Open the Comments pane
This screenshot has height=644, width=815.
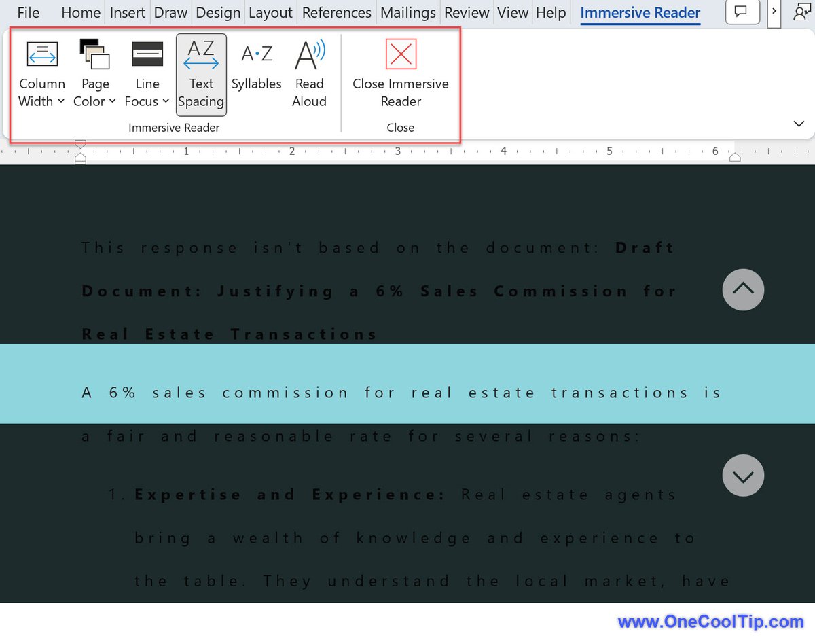pos(742,12)
